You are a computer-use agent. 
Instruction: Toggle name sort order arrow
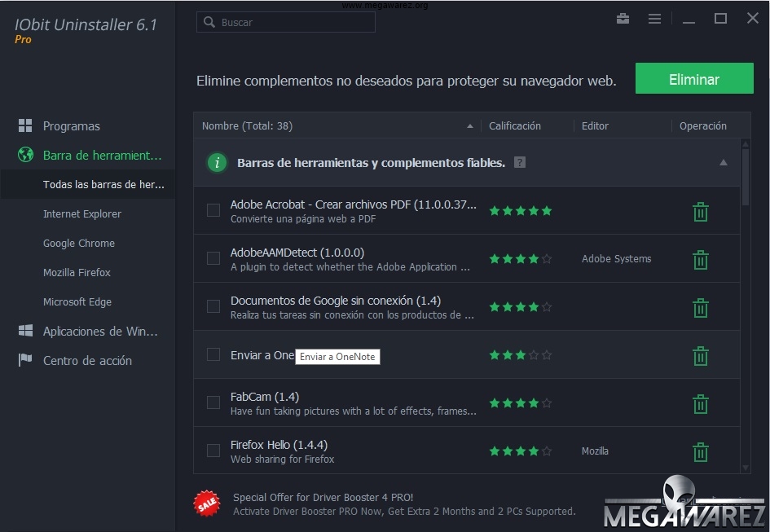470,126
